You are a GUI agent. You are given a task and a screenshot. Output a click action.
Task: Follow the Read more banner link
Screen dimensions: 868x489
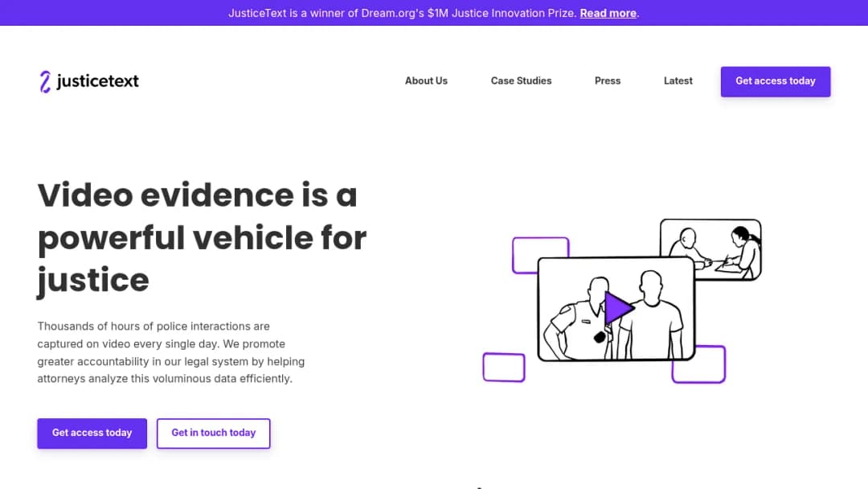tap(608, 14)
